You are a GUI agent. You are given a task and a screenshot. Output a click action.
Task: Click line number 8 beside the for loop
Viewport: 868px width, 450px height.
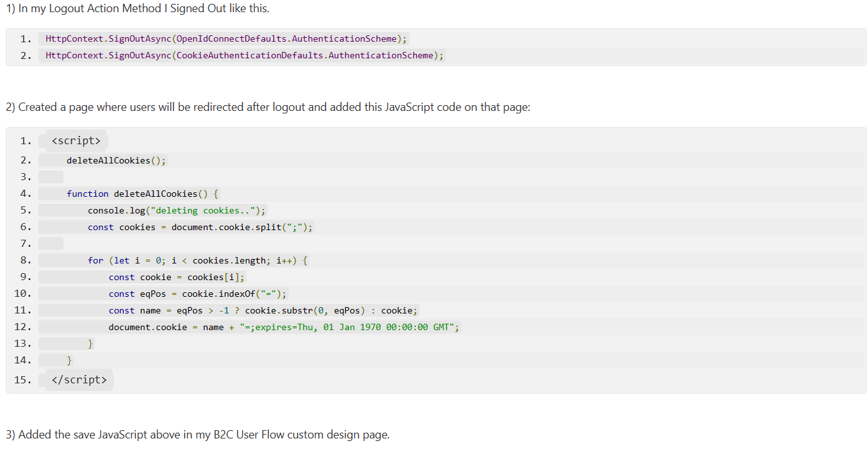click(x=24, y=260)
